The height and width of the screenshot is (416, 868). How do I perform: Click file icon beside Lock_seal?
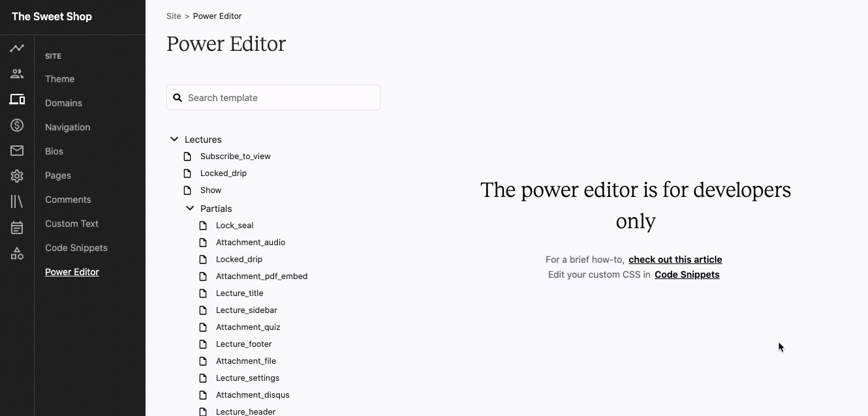(204, 226)
